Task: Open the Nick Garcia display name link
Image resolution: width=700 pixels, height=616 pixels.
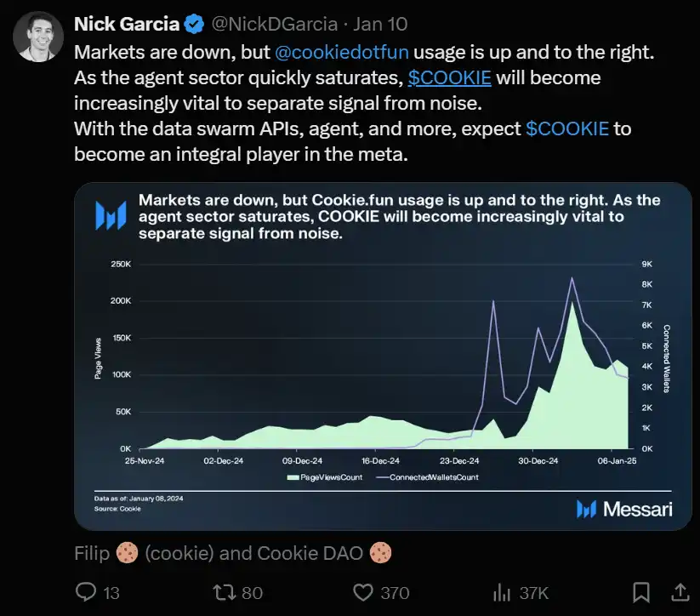Action: click(127, 24)
